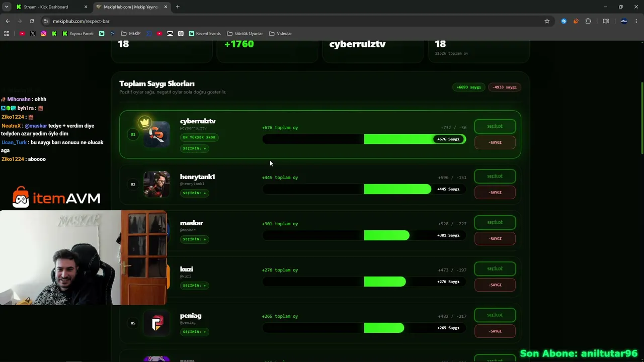Open cyberrulztv's avatar with crown

point(156,134)
